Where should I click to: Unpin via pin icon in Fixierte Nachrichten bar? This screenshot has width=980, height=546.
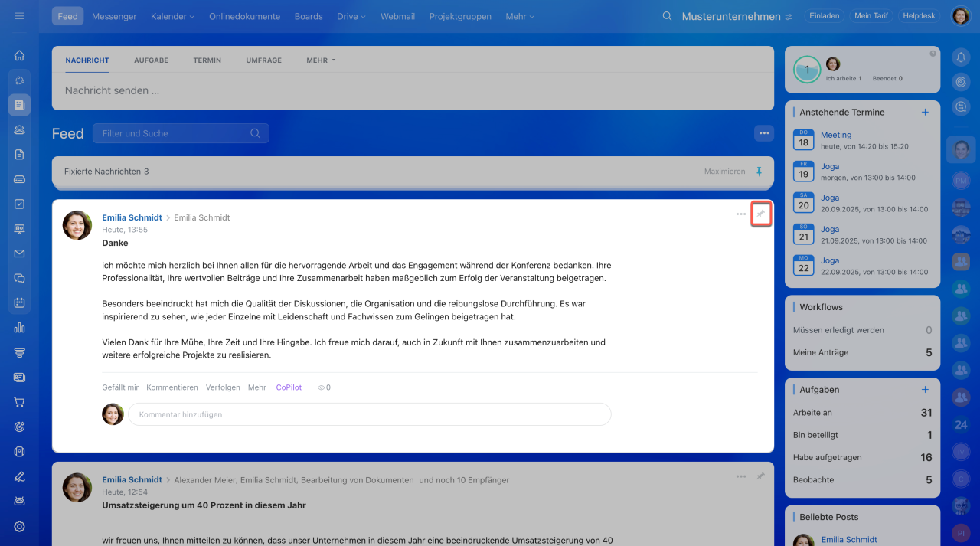759,172
